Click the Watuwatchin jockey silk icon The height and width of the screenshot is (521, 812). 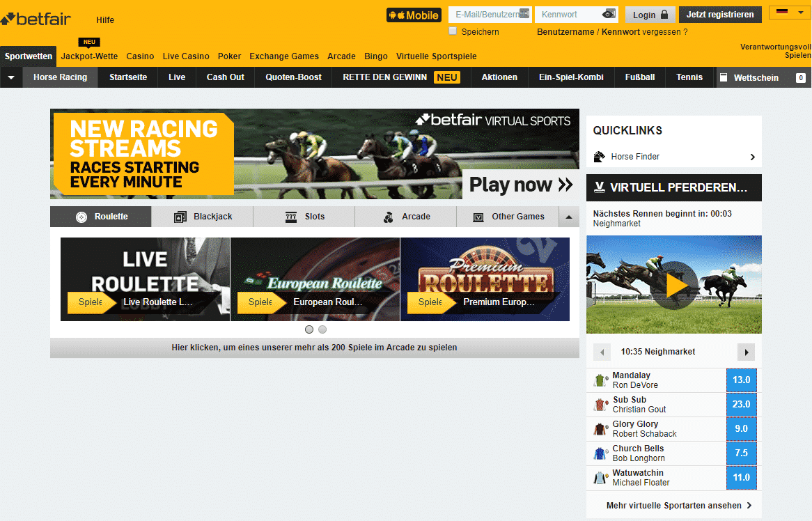point(600,478)
